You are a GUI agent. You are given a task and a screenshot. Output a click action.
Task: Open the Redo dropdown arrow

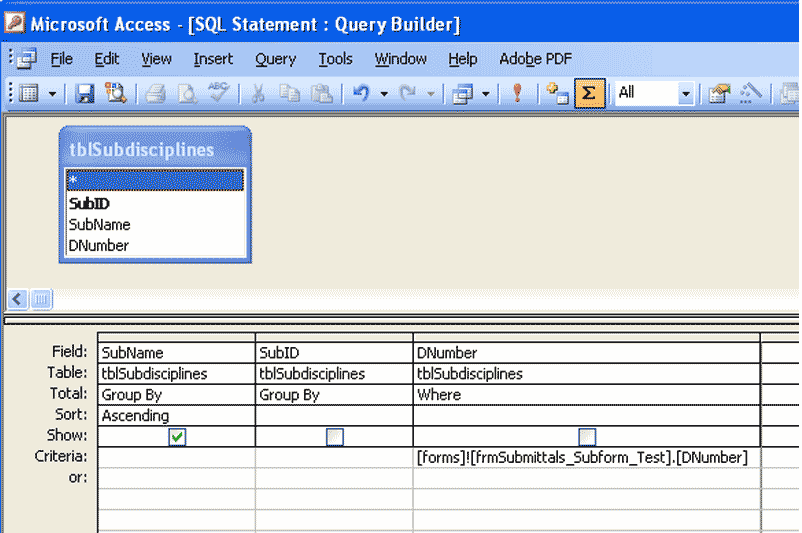[430, 94]
